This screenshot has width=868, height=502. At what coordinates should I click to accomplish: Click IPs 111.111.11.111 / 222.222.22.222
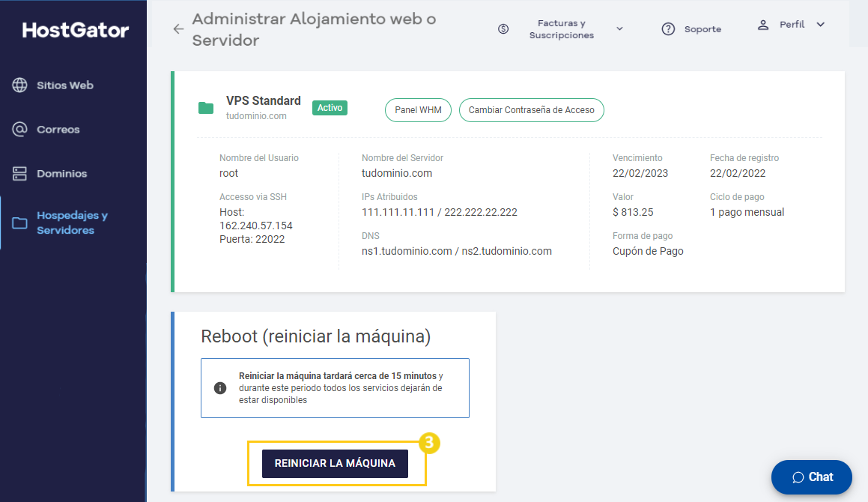coord(440,212)
